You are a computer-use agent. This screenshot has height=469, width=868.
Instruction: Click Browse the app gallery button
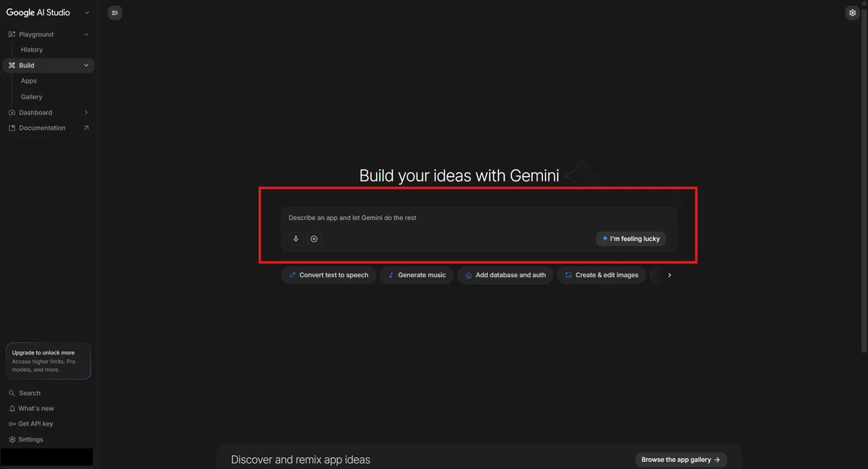coord(681,460)
